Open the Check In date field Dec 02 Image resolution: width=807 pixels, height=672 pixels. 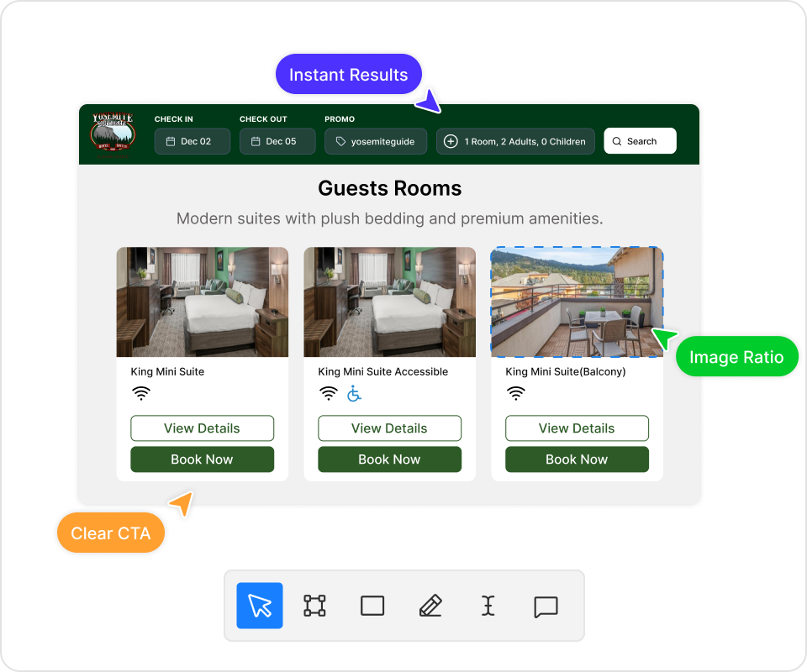point(193,141)
